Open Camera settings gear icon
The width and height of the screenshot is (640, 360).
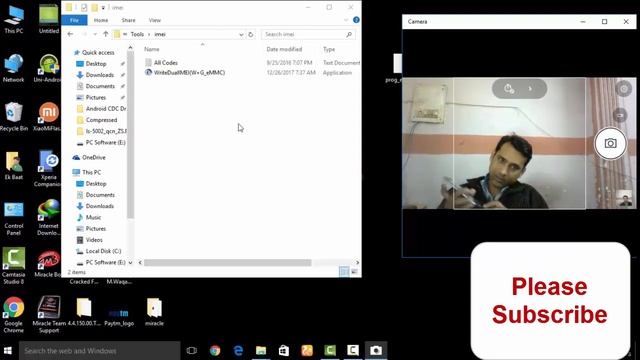[624, 89]
